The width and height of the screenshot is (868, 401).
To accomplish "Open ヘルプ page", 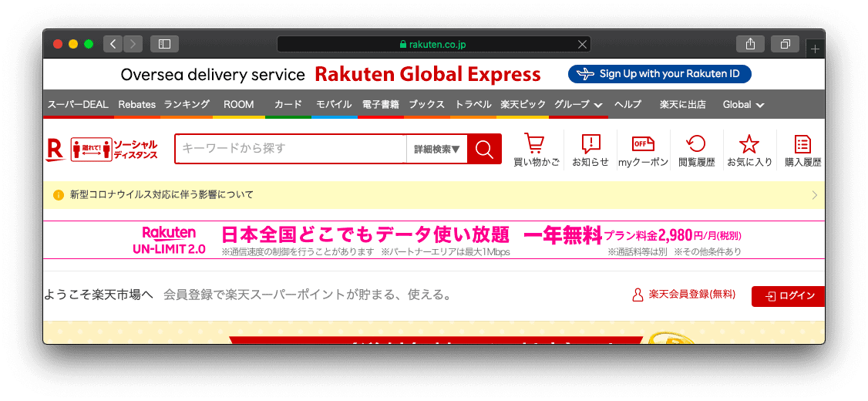I will coord(627,104).
